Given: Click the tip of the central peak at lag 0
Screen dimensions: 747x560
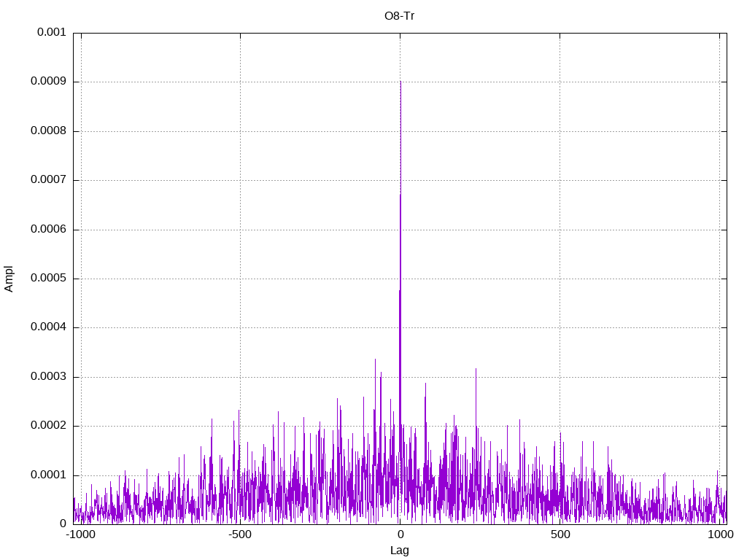Looking at the screenshot, I should (x=400, y=82).
